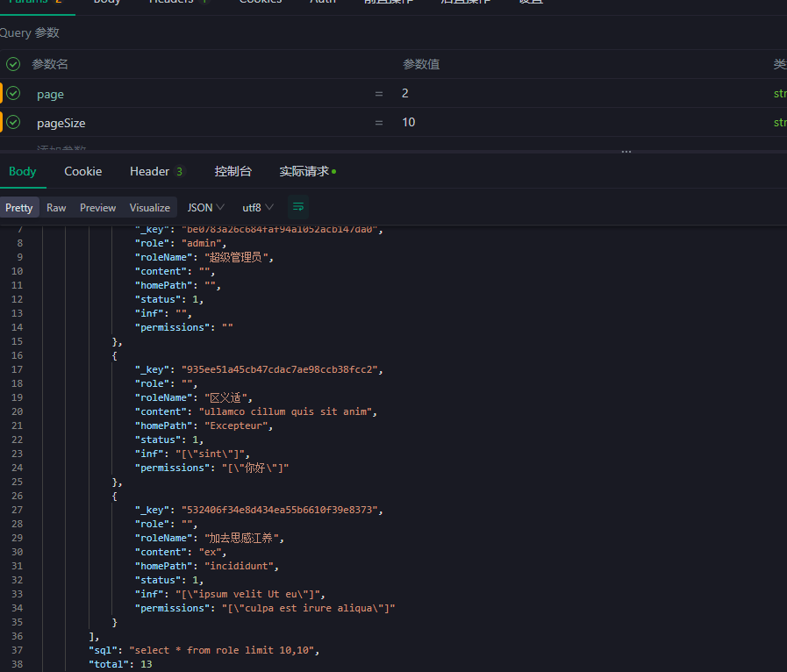This screenshot has width=787, height=672.
Task: Click the orange marker beside pageSize row
Action: [x=2, y=122]
